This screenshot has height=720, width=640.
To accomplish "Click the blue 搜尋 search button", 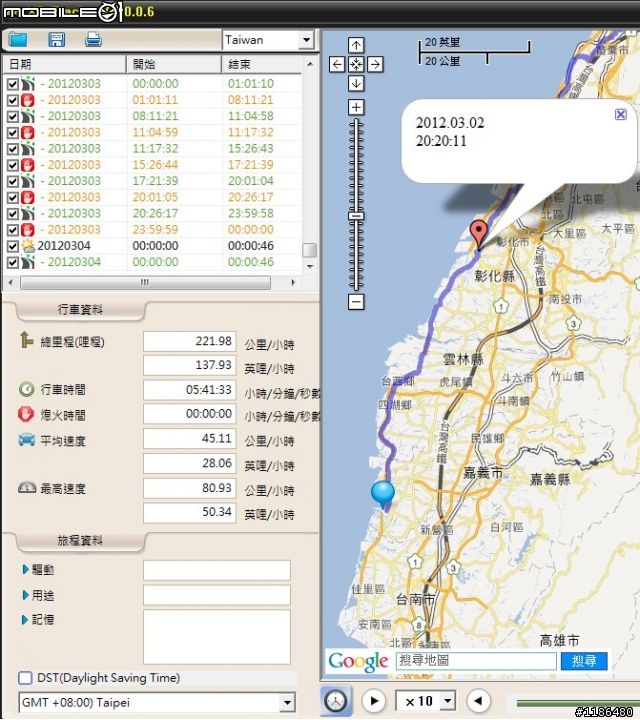I will click(x=584, y=661).
